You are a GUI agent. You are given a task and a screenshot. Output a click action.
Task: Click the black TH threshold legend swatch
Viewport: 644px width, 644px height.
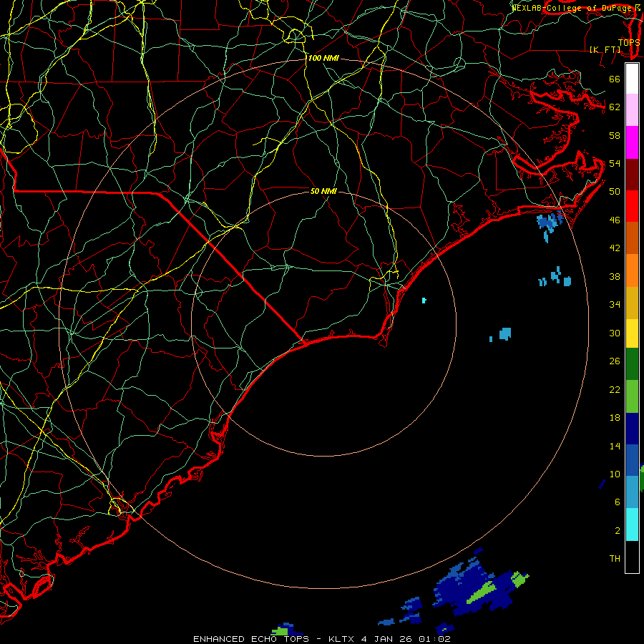tap(632, 557)
